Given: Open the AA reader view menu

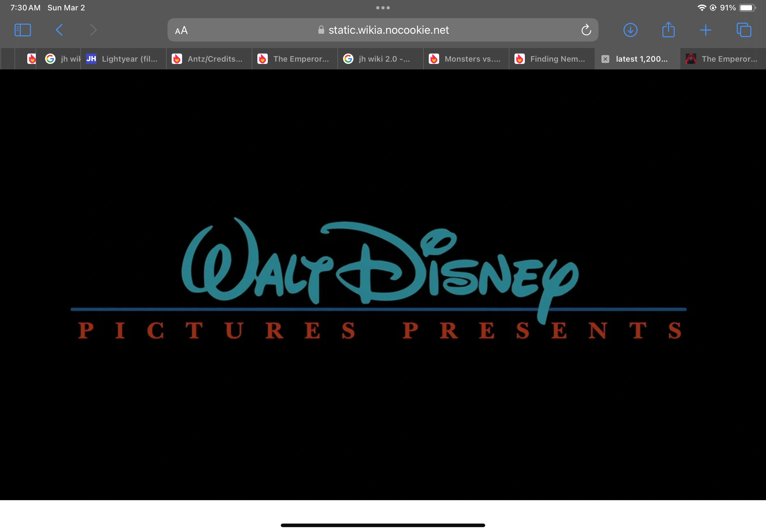Looking at the screenshot, I should (181, 31).
